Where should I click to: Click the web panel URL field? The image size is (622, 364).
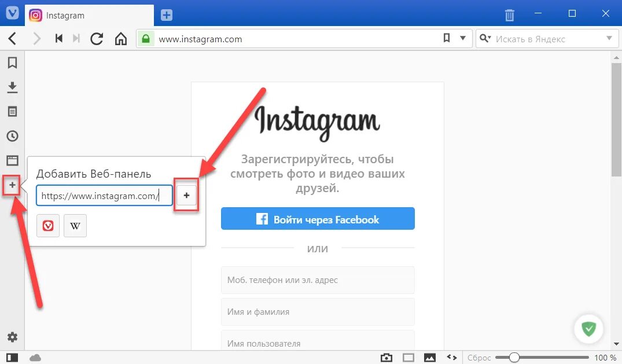point(104,195)
